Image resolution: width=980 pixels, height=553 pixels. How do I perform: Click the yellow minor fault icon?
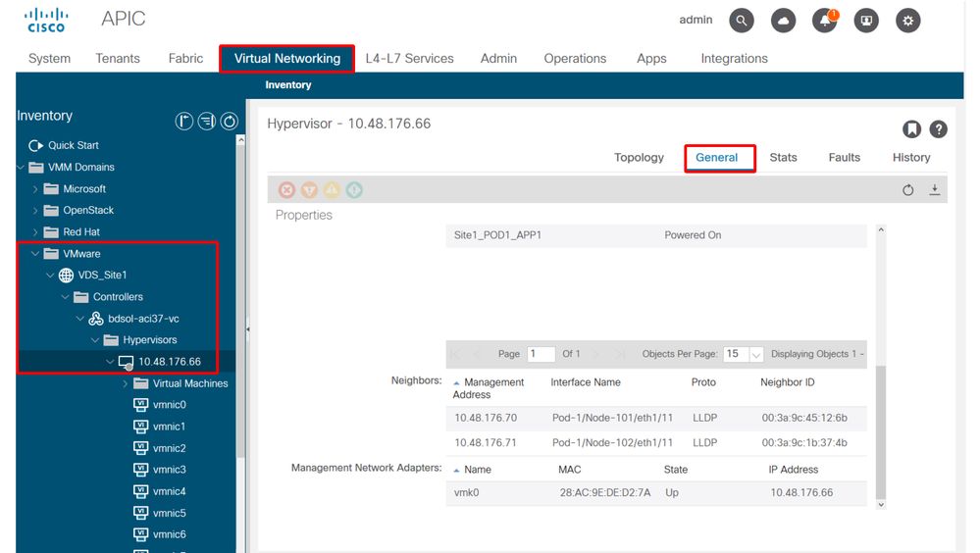click(x=332, y=190)
